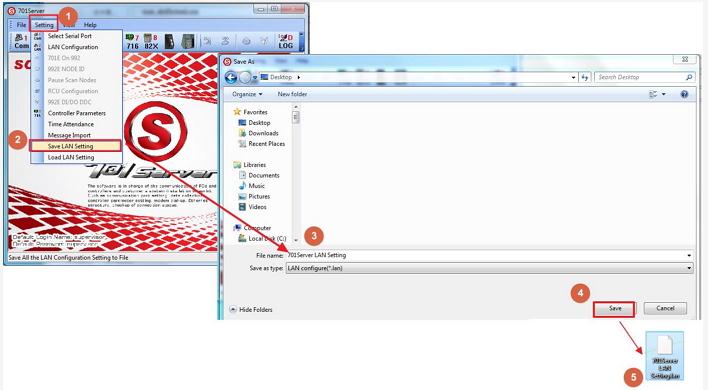Hide Folders toggle in Save As dialog
Image resolution: width=708 pixels, height=390 pixels.
pyautogui.click(x=251, y=310)
